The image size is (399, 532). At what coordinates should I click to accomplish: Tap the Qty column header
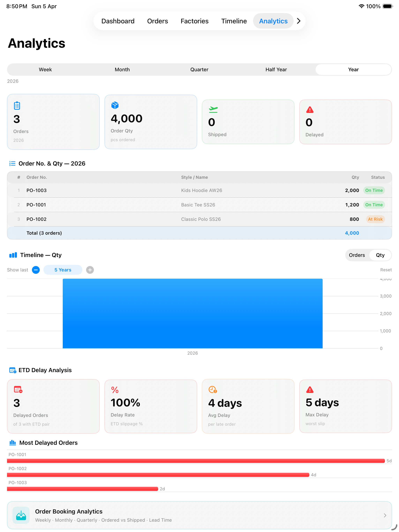click(355, 177)
